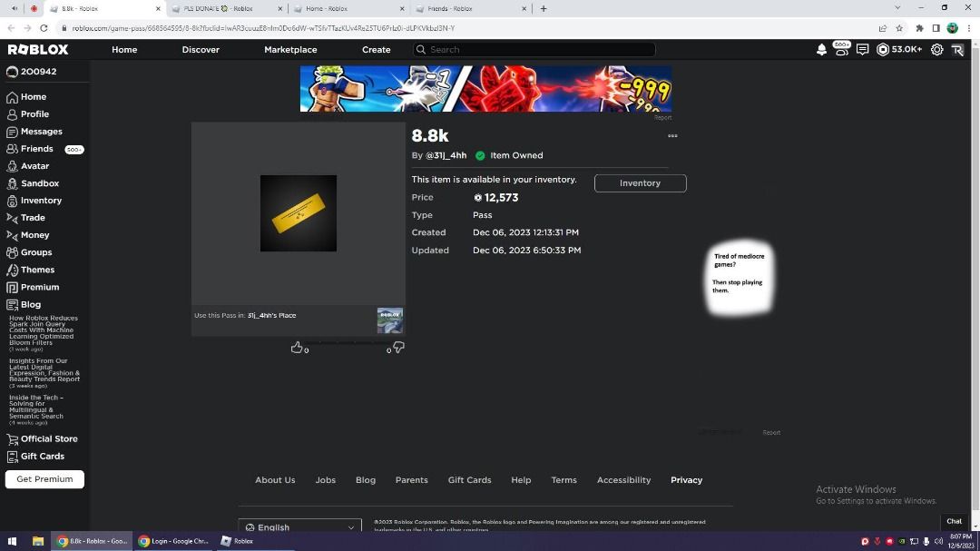Expand the English language selector
Viewport: 980px width, 551px height.
pos(299,526)
